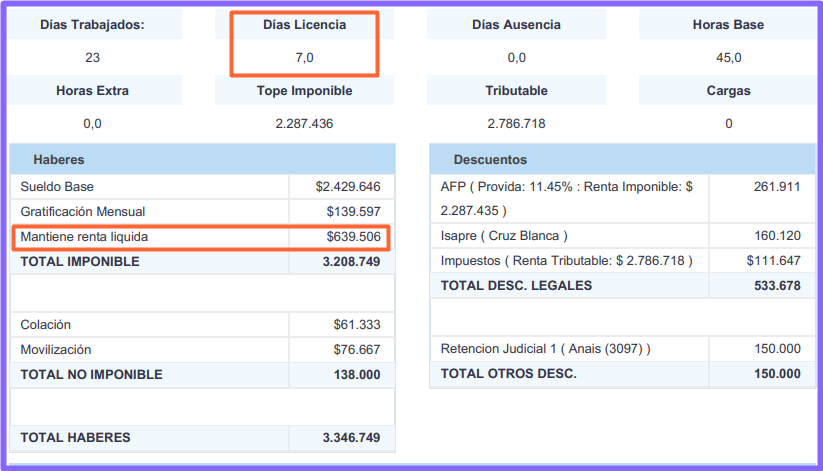Screen dimensions: 823x471
Task: Select the 'Mantiene renta liquida' label
Action: point(84,237)
